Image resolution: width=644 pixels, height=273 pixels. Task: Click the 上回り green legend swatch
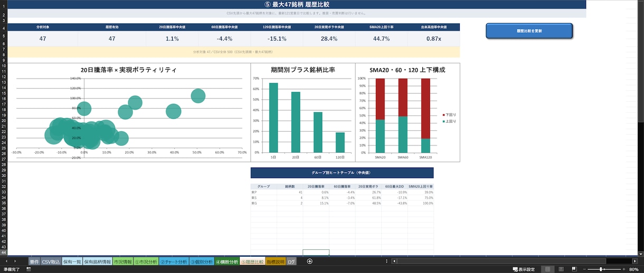point(443,121)
